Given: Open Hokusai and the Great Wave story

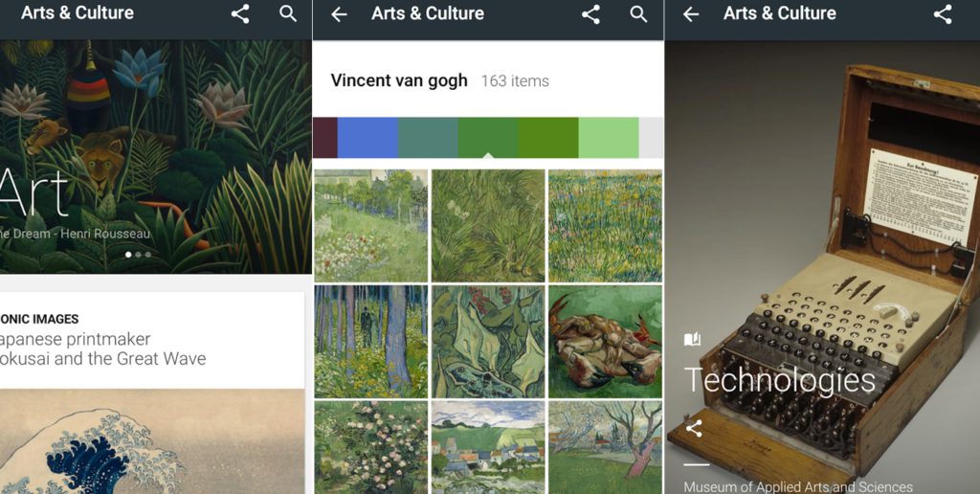Looking at the screenshot, I should point(103,348).
